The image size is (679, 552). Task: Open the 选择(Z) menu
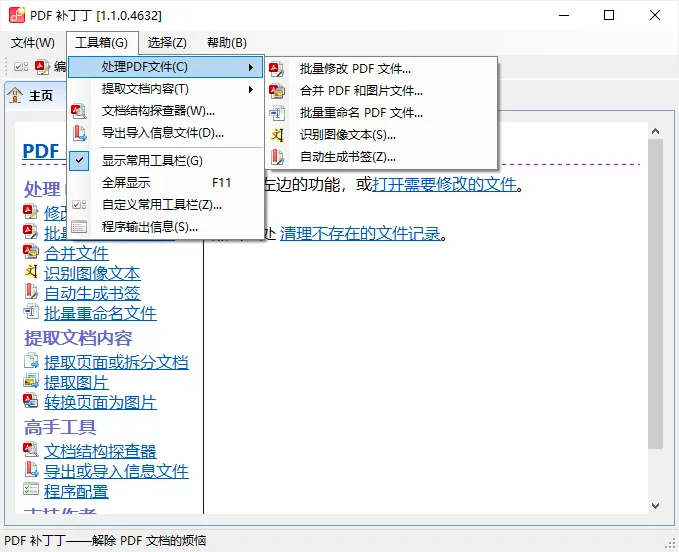pos(167,43)
